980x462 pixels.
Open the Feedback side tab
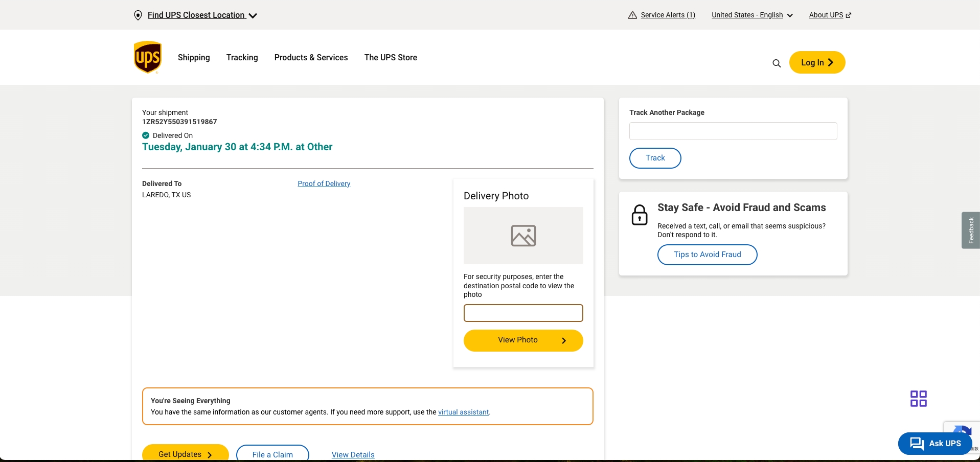pyautogui.click(x=970, y=230)
